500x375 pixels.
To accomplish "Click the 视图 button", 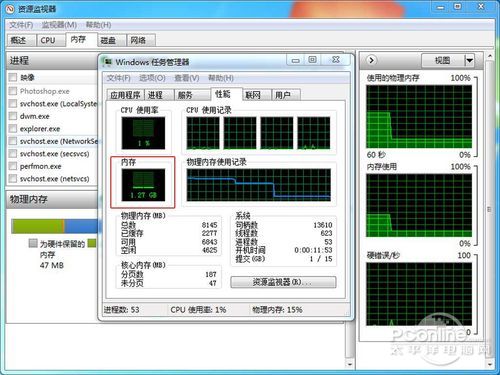I will [x=443, y=60].
